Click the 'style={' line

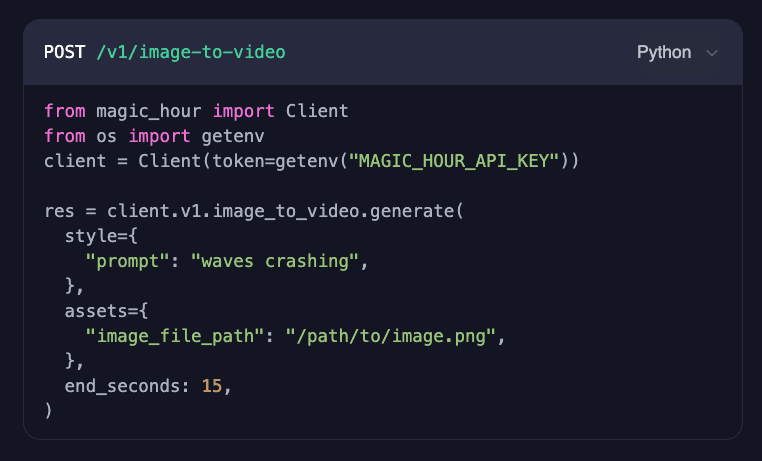coord(101,236)
